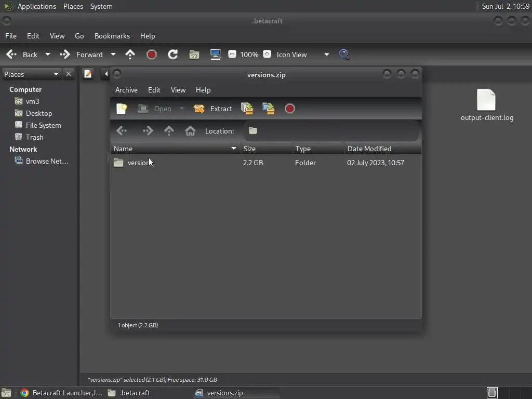Sort by Date Modified column header
The image size is (532, 399).
pos(383,149)
